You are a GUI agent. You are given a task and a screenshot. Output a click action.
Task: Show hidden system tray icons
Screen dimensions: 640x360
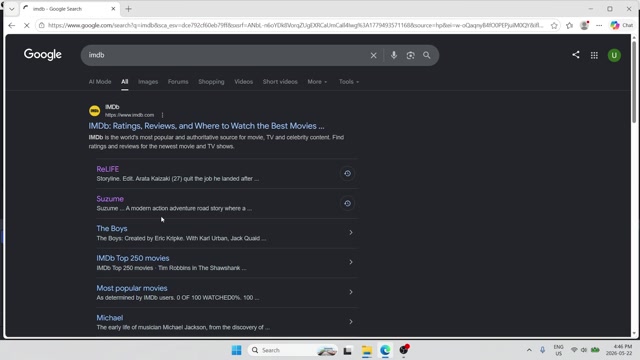(529, 350)
